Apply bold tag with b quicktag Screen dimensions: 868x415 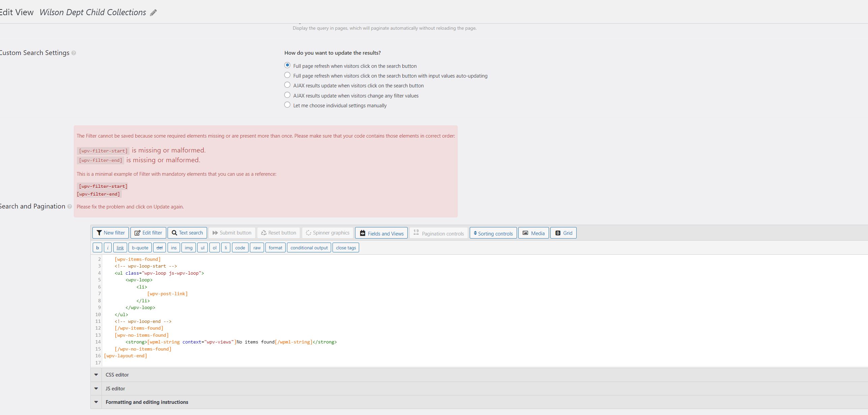pyautogui.click(x=97, y=248)
